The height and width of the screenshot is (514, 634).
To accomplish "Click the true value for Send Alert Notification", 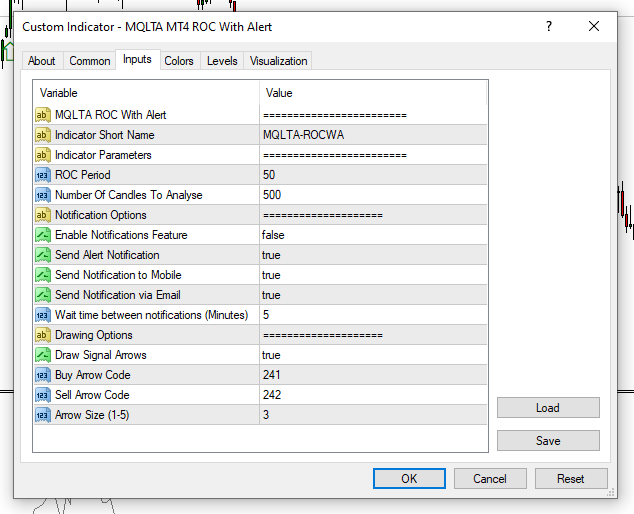I will pyautogui.click(x=271, y=255).
